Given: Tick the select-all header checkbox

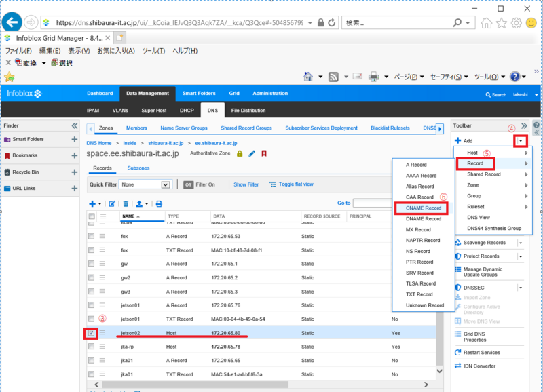Looking at the screenshot, I should point(92,216).
